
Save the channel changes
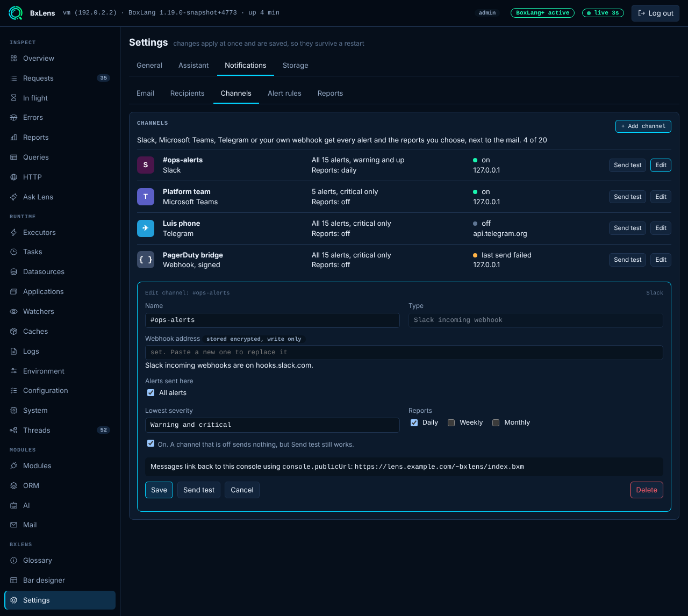159,490
